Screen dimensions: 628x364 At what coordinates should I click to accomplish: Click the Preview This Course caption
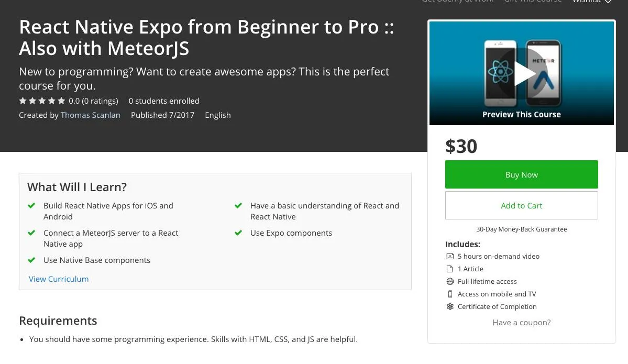521,115
